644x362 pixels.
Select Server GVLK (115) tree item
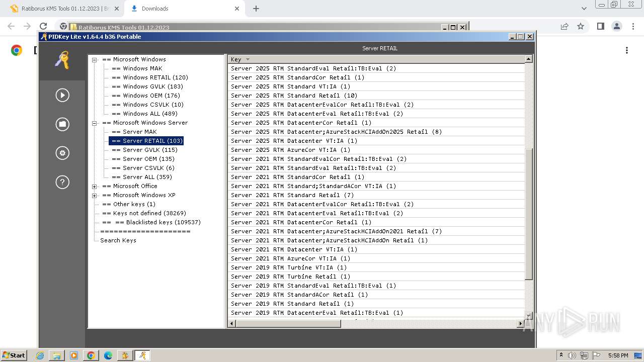tap(144, 150)
